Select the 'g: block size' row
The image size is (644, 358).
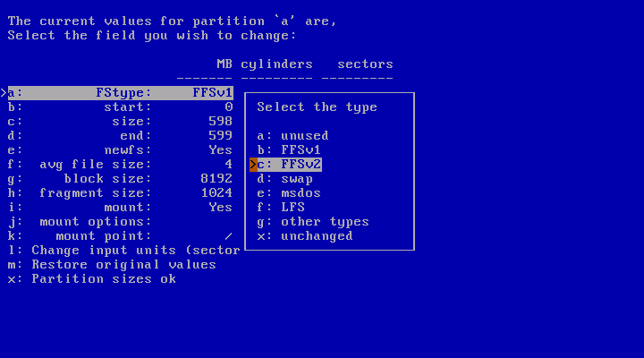click(121, 179)
